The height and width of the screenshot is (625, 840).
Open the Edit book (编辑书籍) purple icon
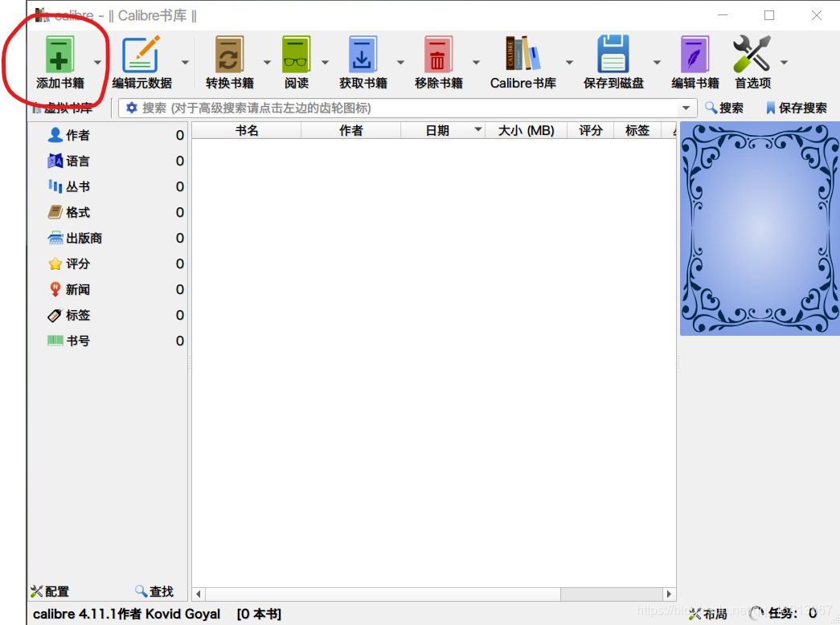[695, 54]
